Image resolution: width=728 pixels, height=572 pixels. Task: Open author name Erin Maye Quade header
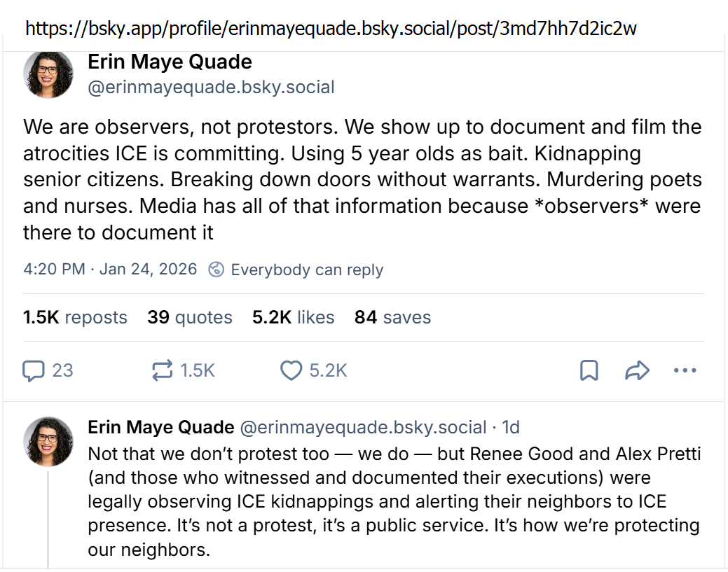(x=170, y=62)
